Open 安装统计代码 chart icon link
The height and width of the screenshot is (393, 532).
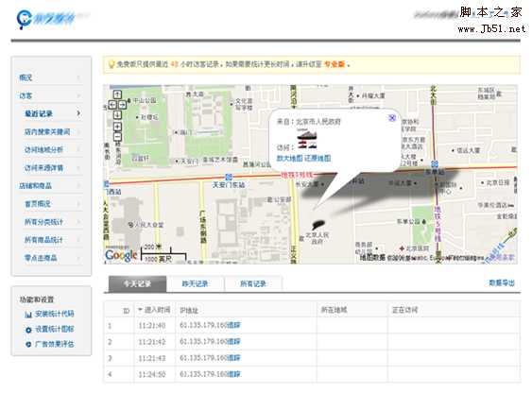pos(27,314)
